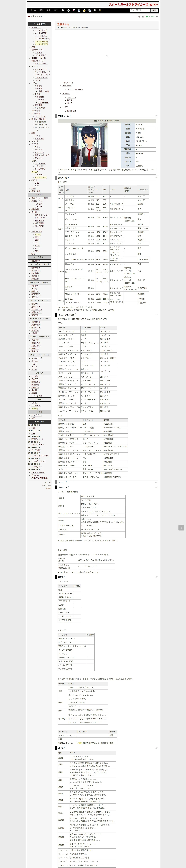Open the 新規 menu in the top bar

(41, 10)
